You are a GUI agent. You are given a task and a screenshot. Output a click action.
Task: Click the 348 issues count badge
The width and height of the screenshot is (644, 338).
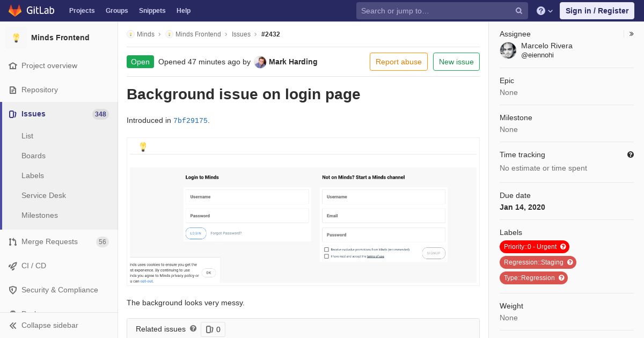tap(100, 114)
